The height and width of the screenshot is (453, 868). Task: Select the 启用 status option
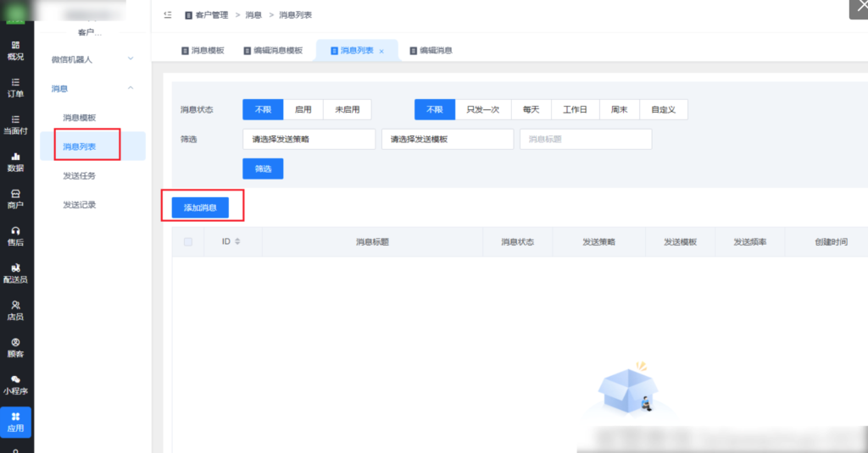pyautogui.click(x=303, y=109)
